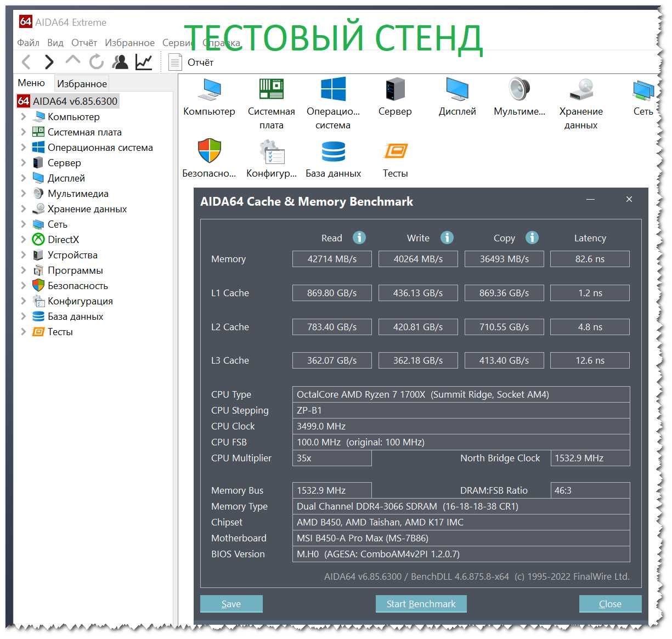The width and height of the screenshot is (672, 639).
Task: Open the user profile toolbar icon
Action: (x=120, y=62)
